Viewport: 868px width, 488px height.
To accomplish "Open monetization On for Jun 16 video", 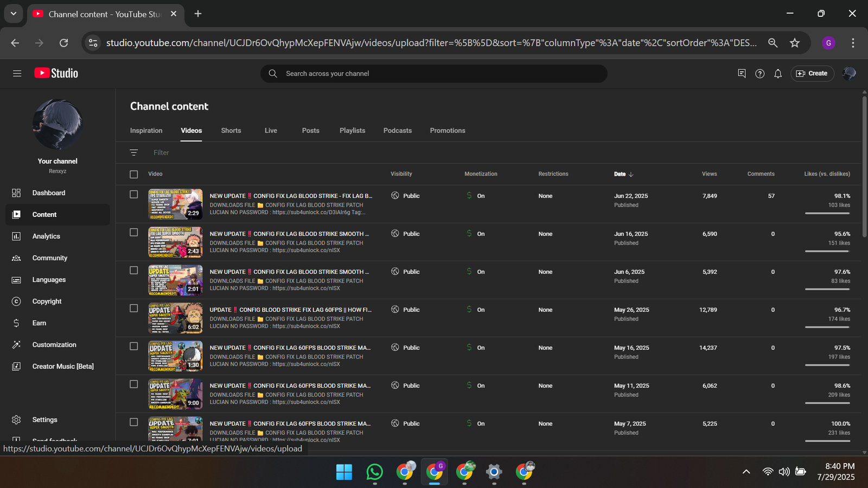I will (475, 234).
